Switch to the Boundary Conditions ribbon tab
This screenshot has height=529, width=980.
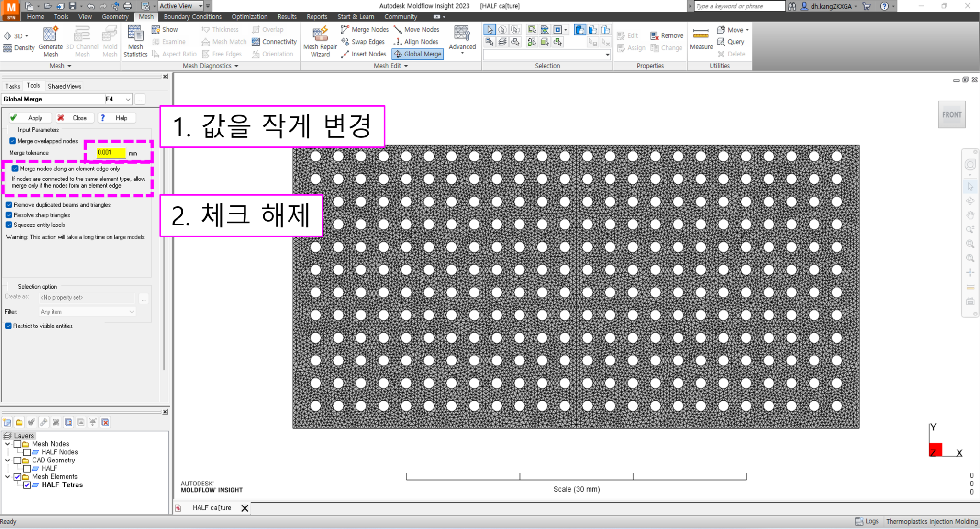[x=192, y=16]
